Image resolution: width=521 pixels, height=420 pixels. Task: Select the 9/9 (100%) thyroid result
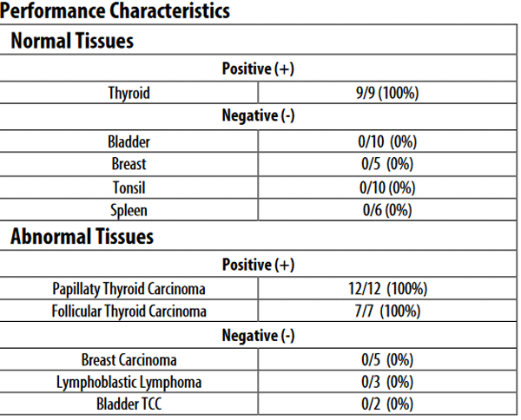[386, 92]
